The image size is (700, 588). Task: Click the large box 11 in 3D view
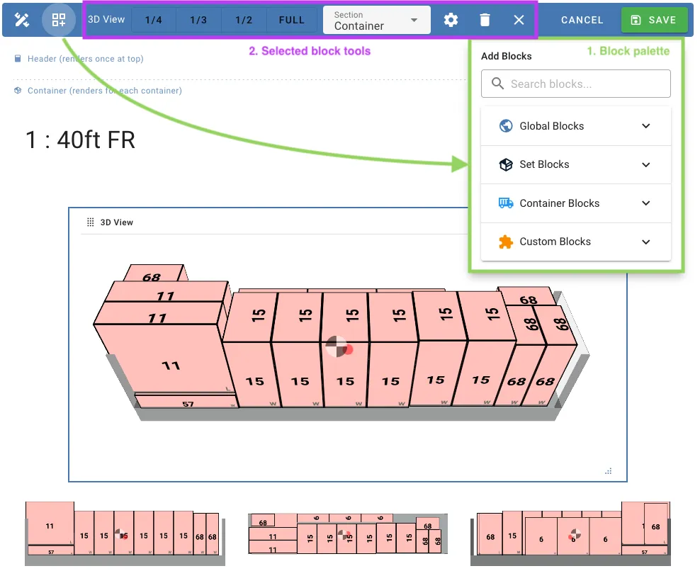click(x=165, y=357)
